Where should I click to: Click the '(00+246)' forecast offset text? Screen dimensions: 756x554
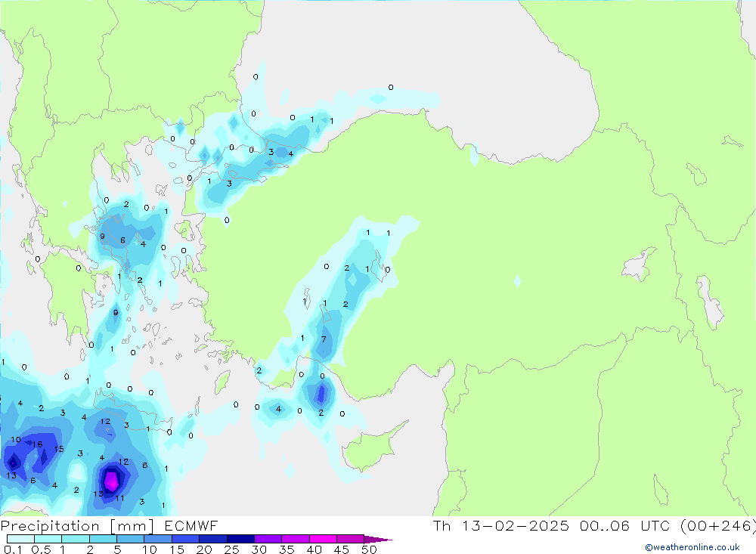coord(718,525)
